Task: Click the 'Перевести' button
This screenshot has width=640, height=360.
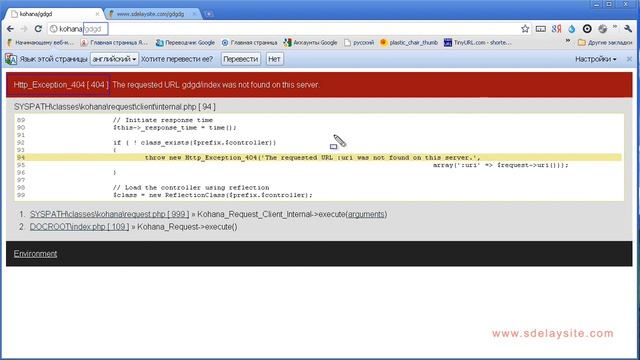Action: tap(241, 59)
